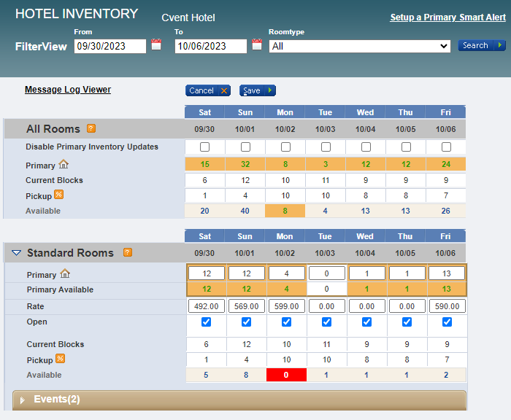Viewport: 511px width, 420px height.
Task: Click house icon beside Standard Rooms Primary
Action: [x=65, y=274]
